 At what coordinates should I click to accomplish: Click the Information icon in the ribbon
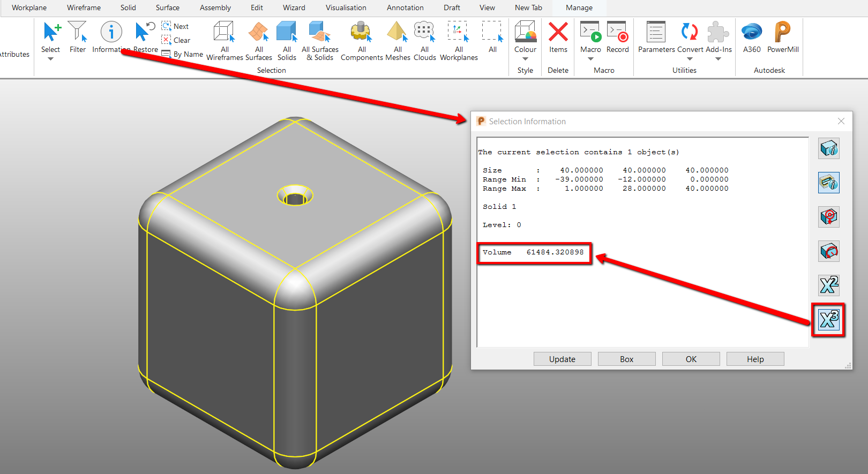click(111, 32)
